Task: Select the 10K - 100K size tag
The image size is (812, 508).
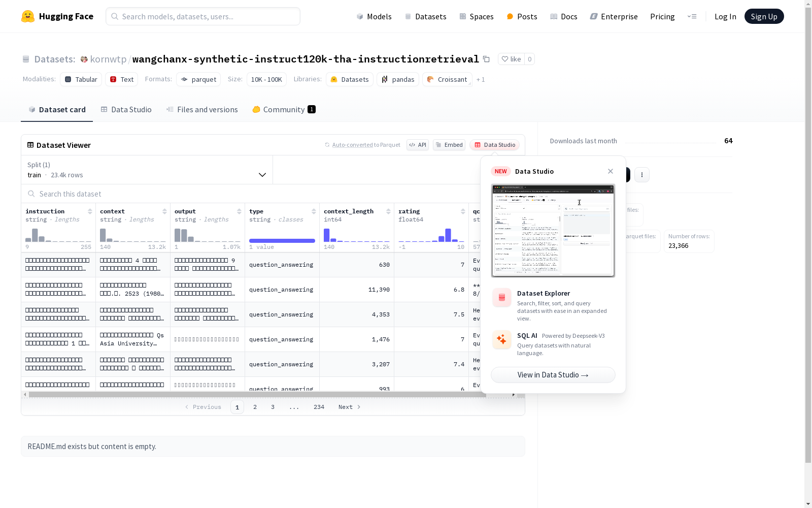Action: (x=266, y=79)
